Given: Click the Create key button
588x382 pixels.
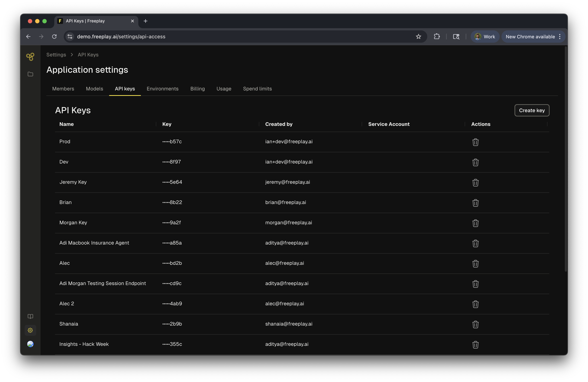Looking at the screenshot, I should 532,110.
